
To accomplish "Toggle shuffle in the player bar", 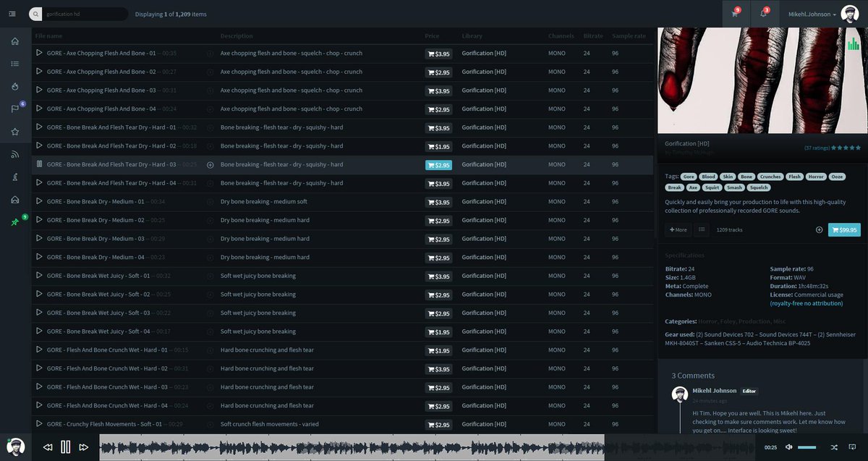I will click(834, 447).
